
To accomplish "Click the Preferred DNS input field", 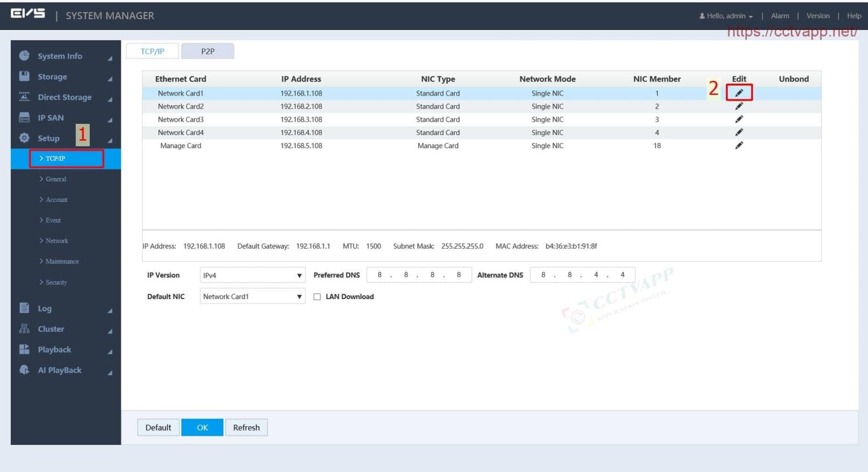I will (x=419, y=275).
